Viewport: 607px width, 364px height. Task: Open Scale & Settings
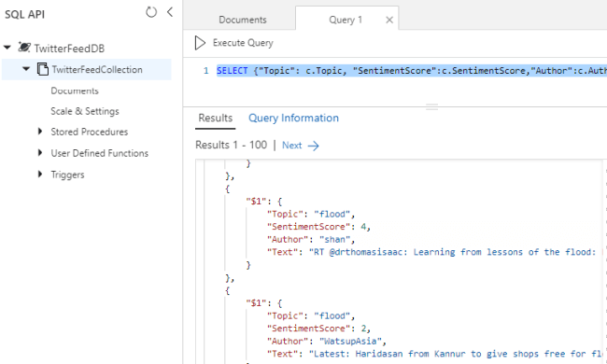(x=85, y=111)
